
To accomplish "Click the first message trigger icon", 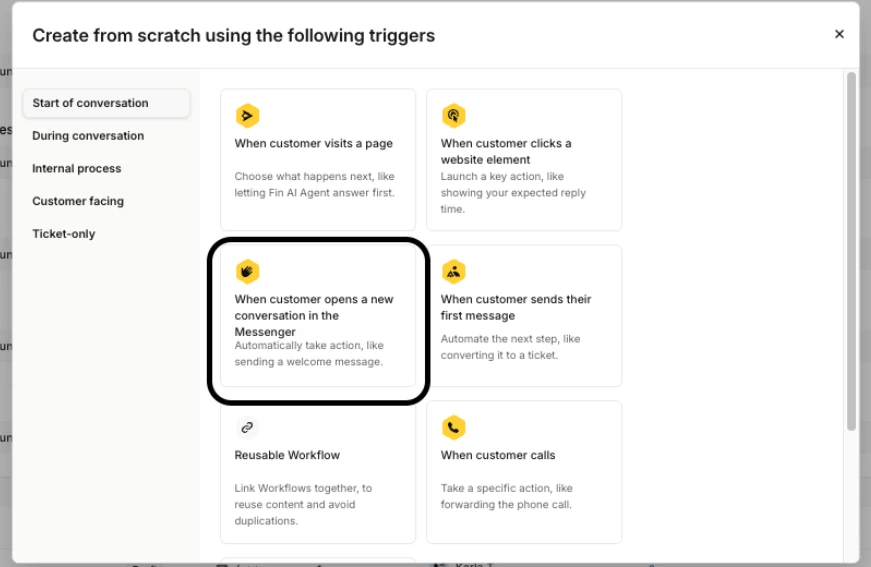I will coord(453,272).
